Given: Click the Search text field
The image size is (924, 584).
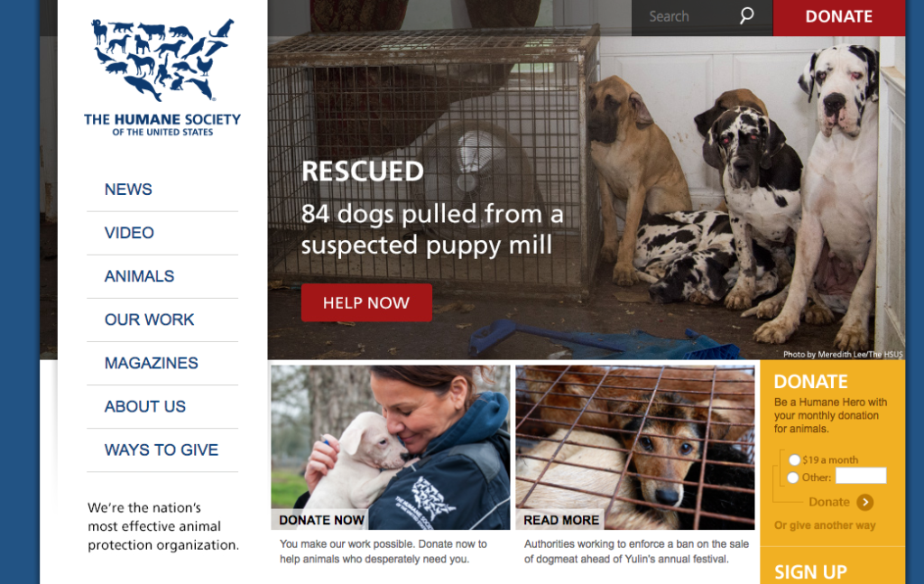Looking at the screenshot, I should tap(689, 16).
